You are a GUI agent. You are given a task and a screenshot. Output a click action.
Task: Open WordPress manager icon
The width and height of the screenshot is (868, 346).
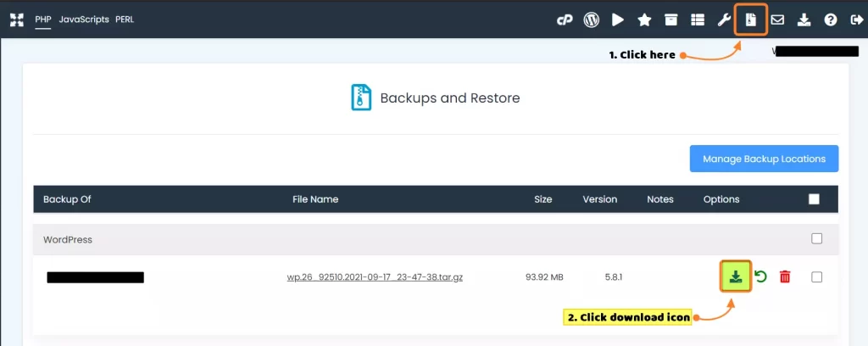[x=591, y=20]
